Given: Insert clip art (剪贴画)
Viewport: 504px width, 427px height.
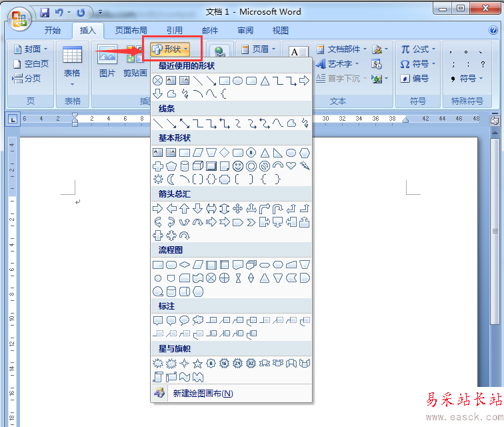Looking at the screenshot, I should 135,61.
